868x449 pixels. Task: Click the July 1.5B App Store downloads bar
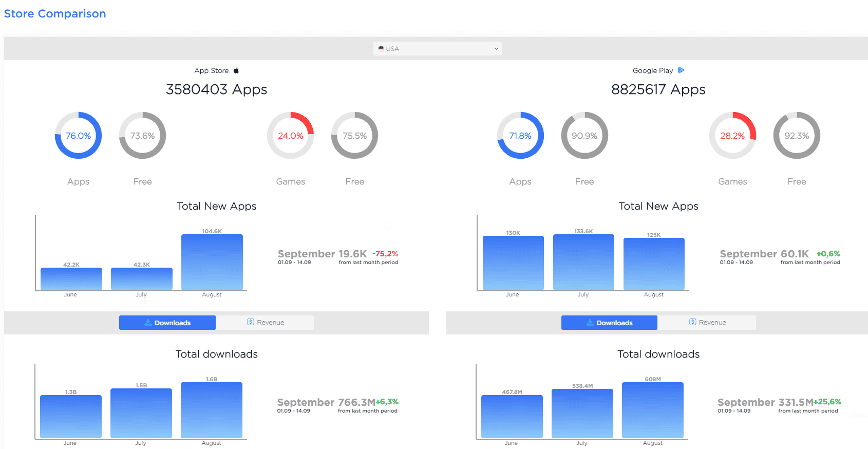(x=141, y=413)
